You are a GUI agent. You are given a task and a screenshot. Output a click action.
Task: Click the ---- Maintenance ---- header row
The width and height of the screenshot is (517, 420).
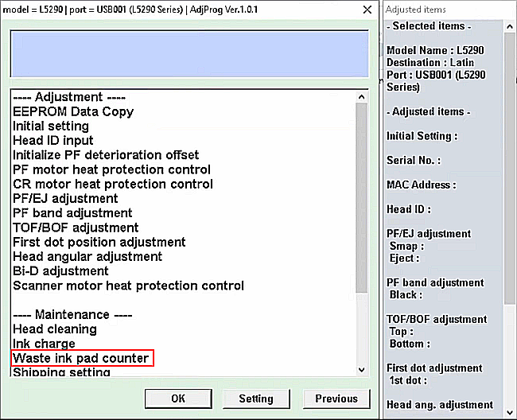tap(72, 314)
